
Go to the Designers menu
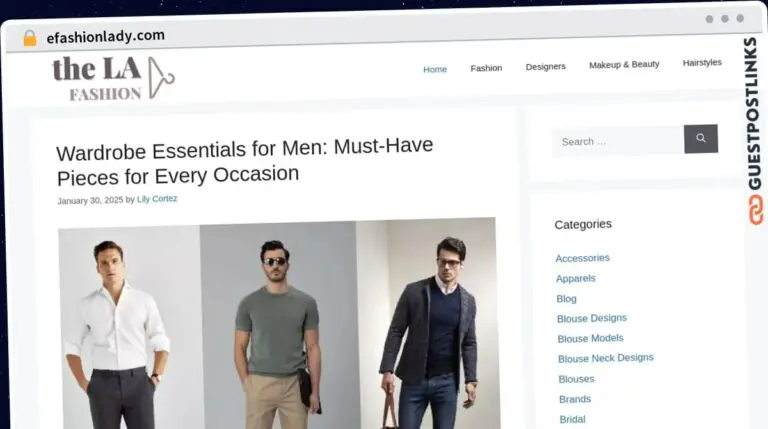(x=546, y=67)
